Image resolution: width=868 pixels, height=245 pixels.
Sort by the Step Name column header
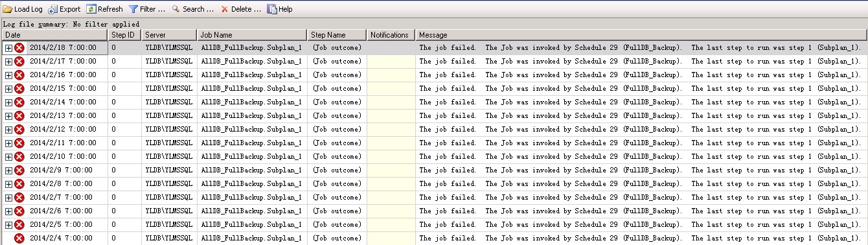[337, 35]
